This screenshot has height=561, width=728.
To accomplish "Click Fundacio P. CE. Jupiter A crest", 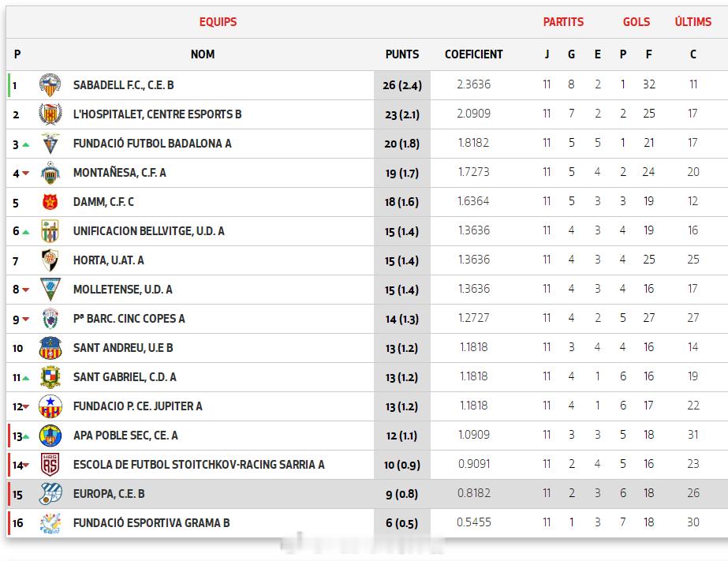I will pyautogui.click(x=50, y=407).
